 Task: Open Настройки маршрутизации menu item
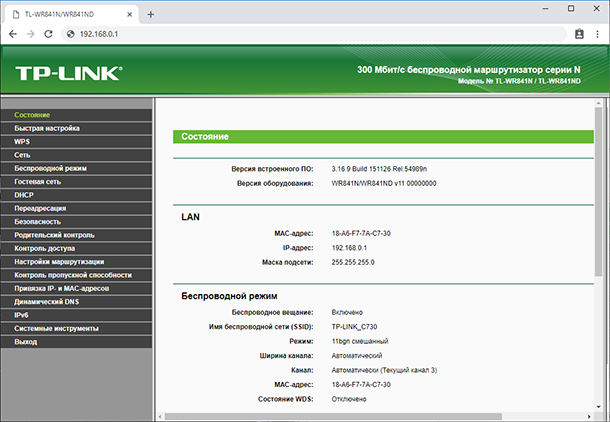[77, 262]
